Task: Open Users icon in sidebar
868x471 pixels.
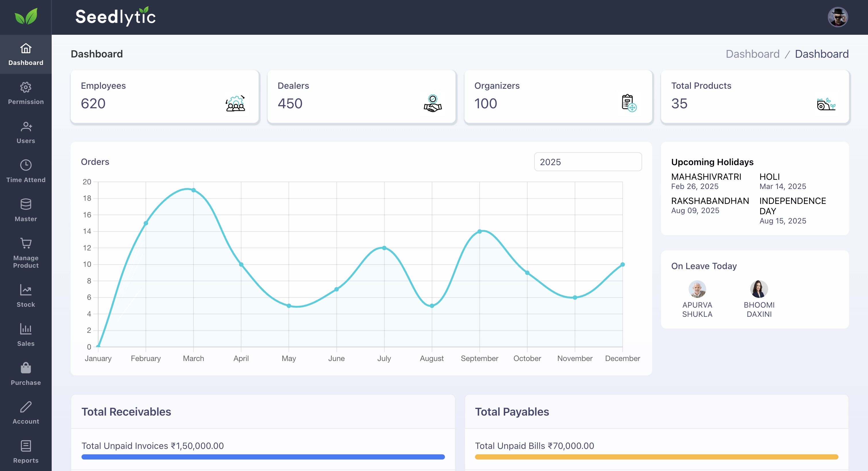Action: (x=26, y=126)
